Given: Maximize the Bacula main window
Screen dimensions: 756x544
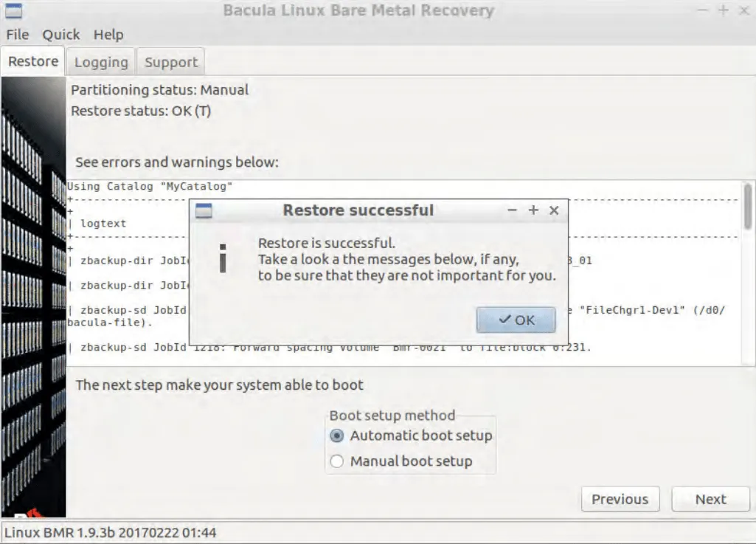Looking at the screenshot, I should (724, 10).
